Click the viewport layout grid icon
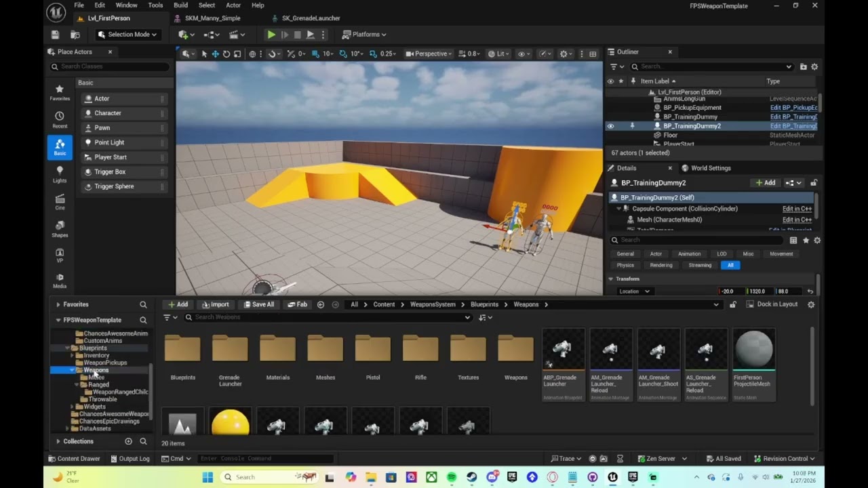The image size is (868, 488). pyautogui.click(x=593, y=54)
